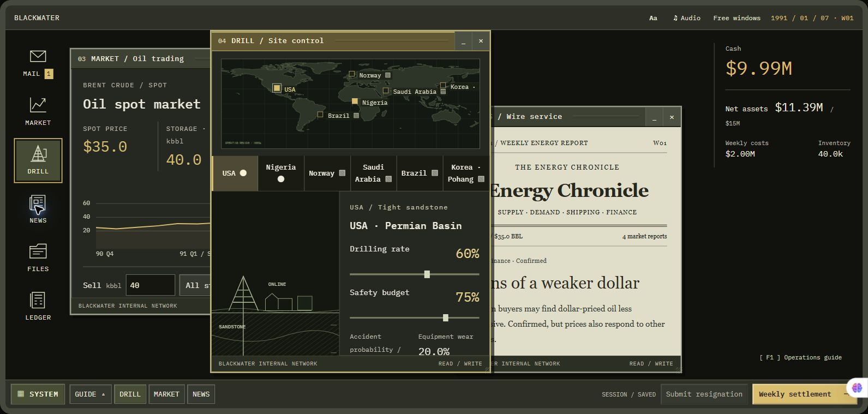The height and width of the screenshot is (414, 868).
Task: Minimize the Wire service window
Action: (x=654, y=117)
